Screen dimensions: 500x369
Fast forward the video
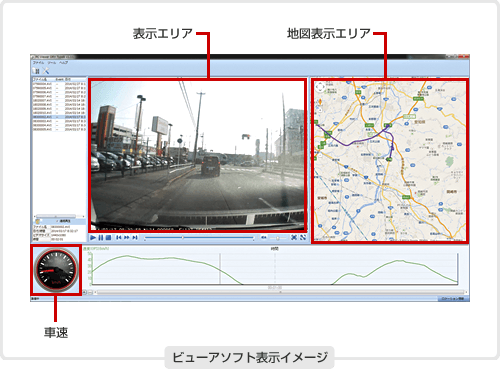point(127,237)
